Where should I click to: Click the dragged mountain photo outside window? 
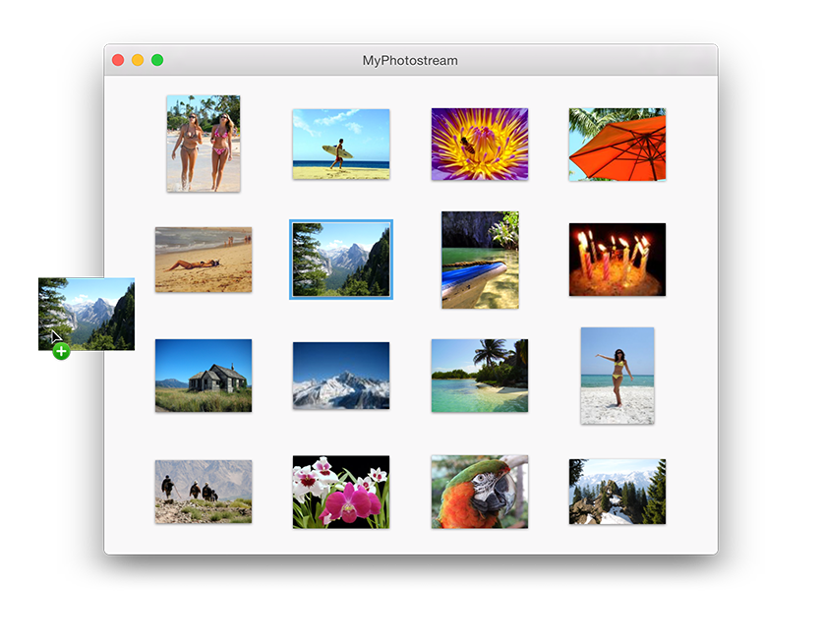click(87, 314)
